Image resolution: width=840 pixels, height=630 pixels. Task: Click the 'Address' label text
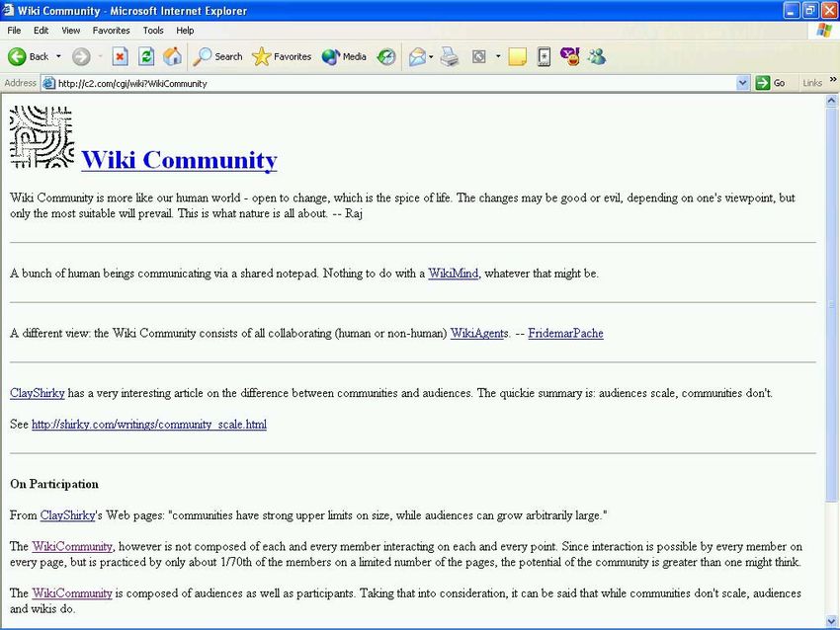point(20,83)
